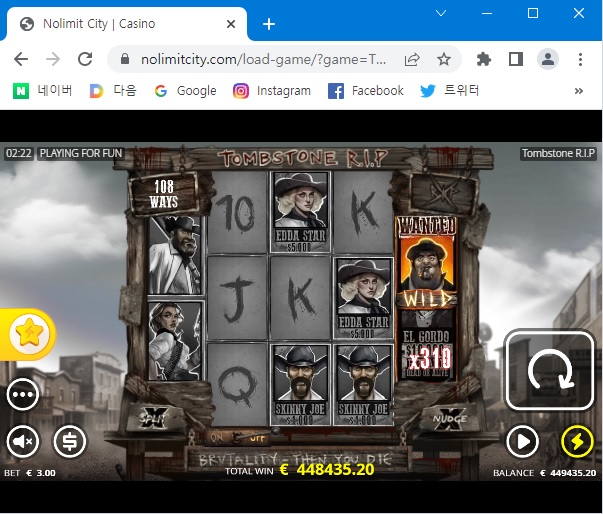The image size is (603, 514).
Task: Click left Skinny Joe symbol
Action: tap(300, 384)
